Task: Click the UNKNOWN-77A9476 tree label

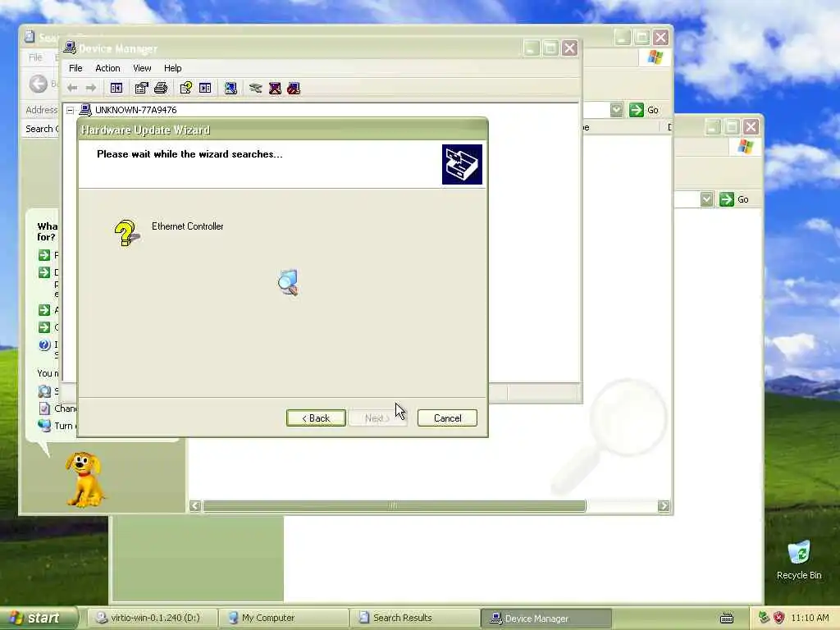Action: coord(135,110)
